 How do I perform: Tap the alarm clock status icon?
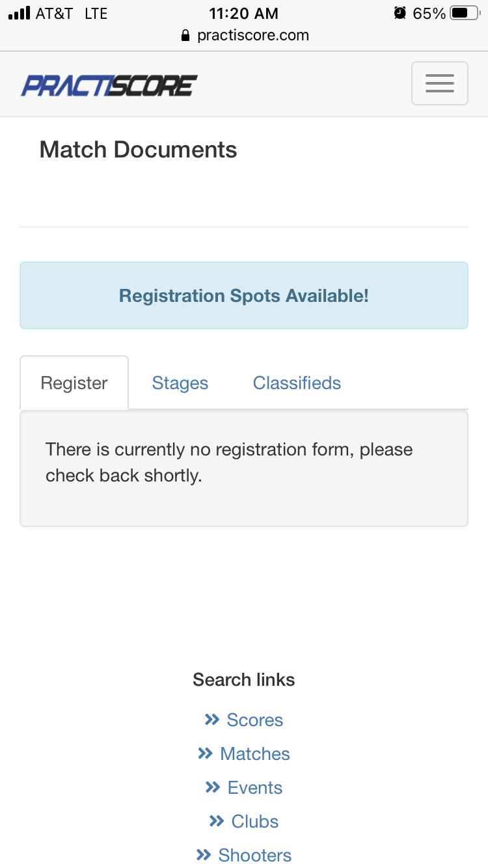coord(400,13)
